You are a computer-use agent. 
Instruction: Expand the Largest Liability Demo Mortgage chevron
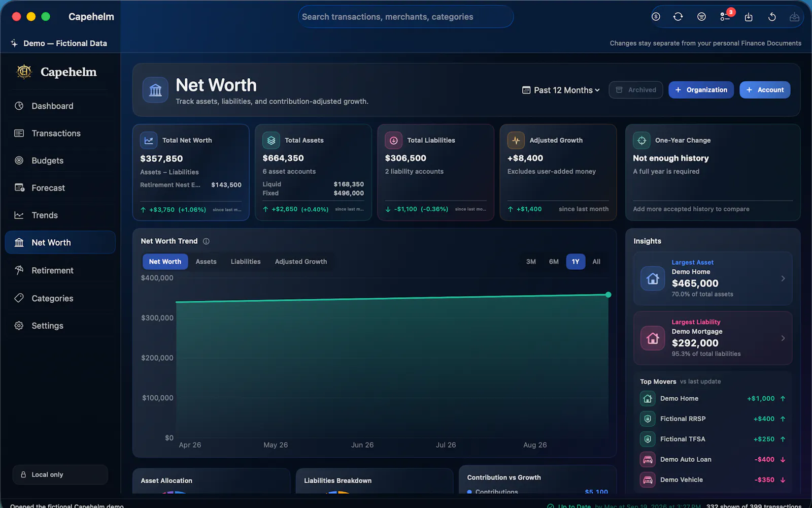point(783,338)
